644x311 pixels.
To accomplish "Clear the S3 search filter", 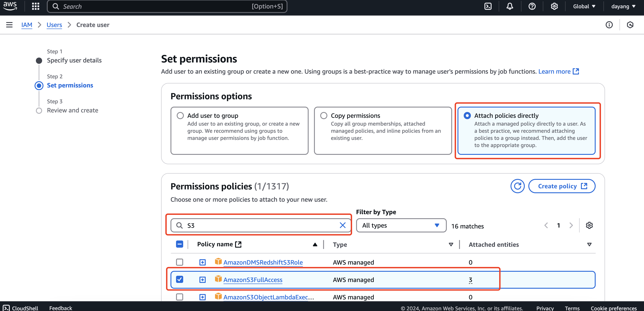I will [x=343, y=225].
